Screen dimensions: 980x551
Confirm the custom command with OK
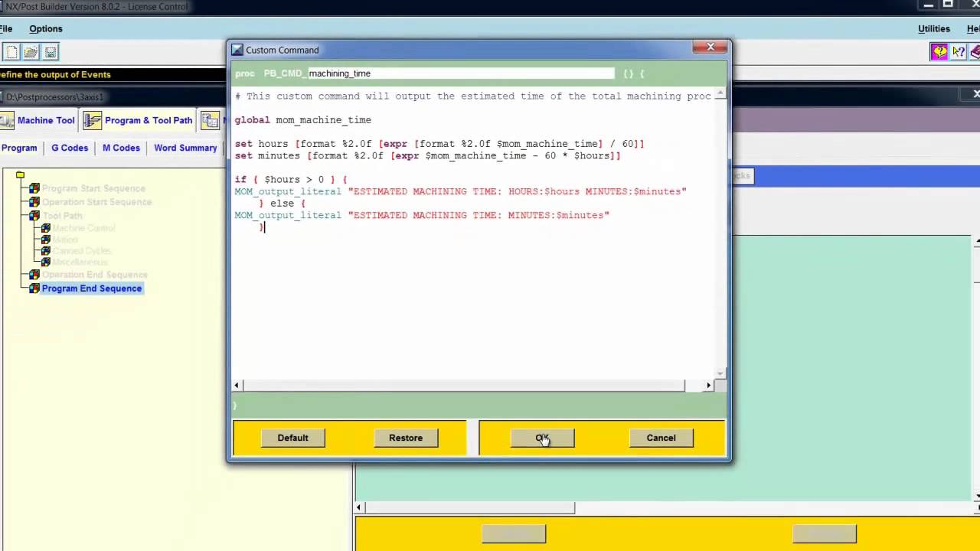click(542, 438)
